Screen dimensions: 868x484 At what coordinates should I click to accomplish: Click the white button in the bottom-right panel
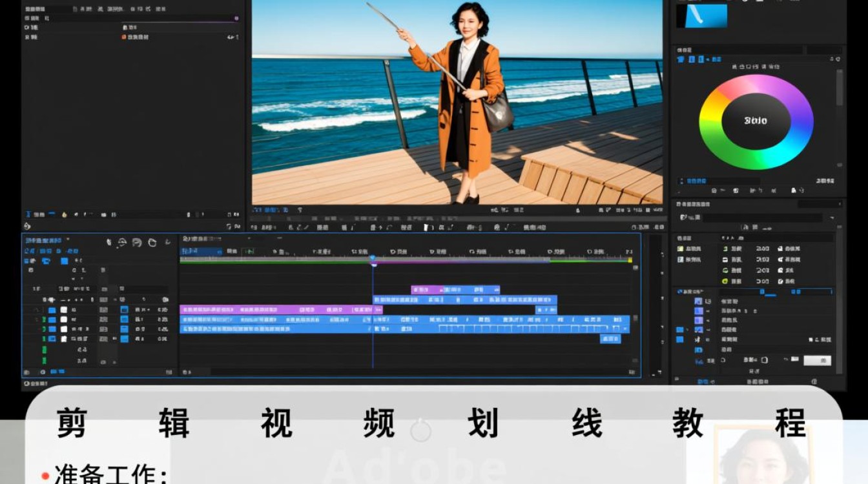pyautogui.click(x=818, y=360)
